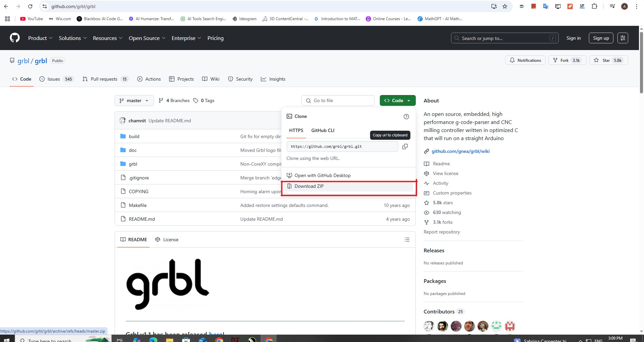Viewport: 644px width, 342px height.
Task: Open the GitHub header menu button beside Sign up
Action: pos(622,38)
